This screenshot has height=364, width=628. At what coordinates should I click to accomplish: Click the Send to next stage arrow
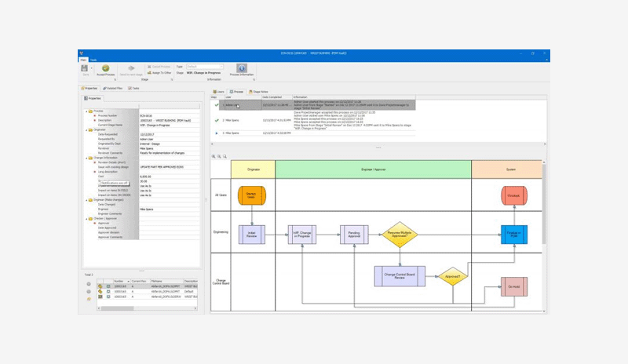[x=131, y=69]
